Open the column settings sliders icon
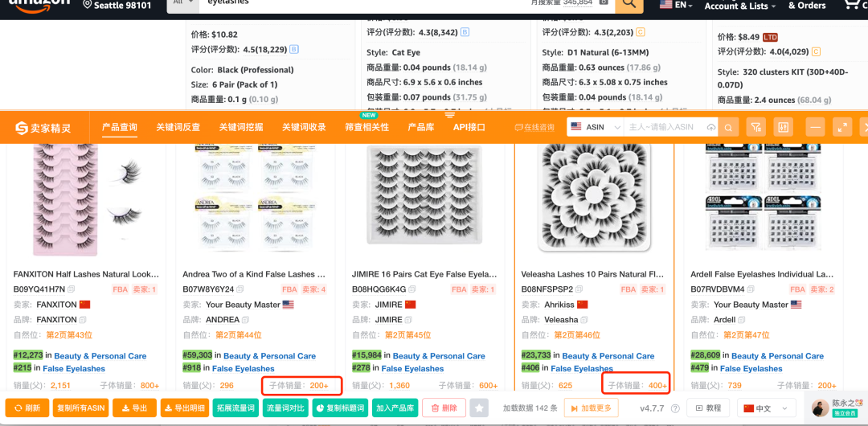 [x=784, y=128]
